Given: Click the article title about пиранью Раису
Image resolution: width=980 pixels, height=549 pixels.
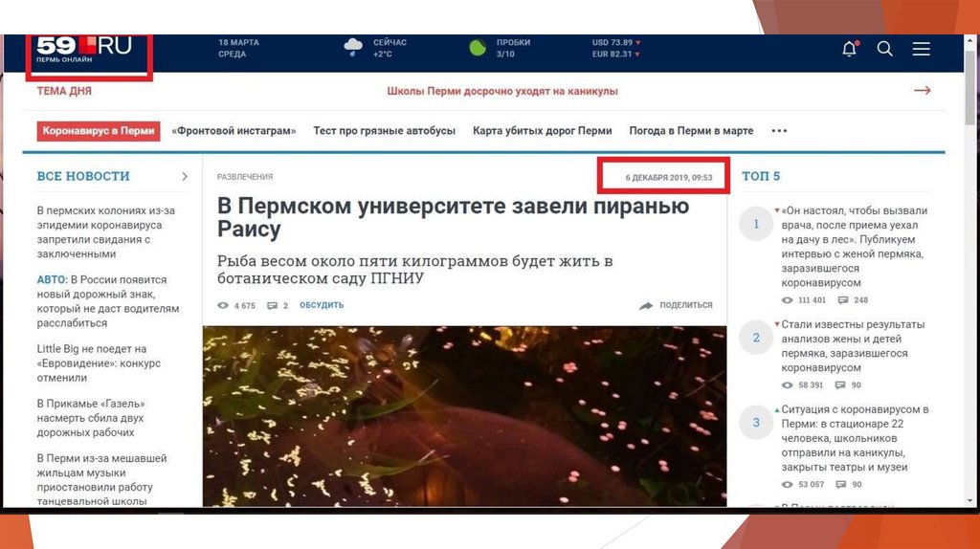Looking at the screenshot, I should click(x=453, y=217).
